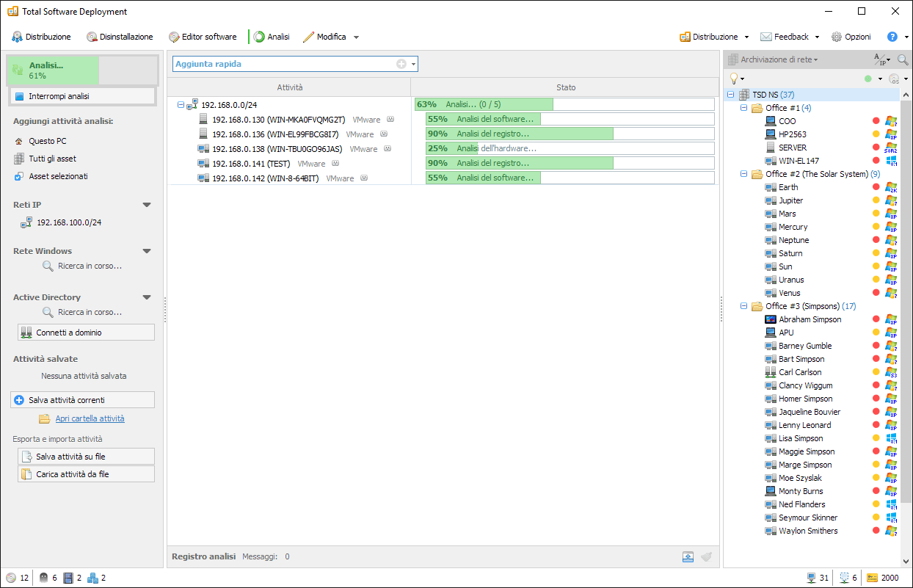
Task: Click the expand log icon in Registro analisi
Action: pyautogui.click(x=688, y=556)
